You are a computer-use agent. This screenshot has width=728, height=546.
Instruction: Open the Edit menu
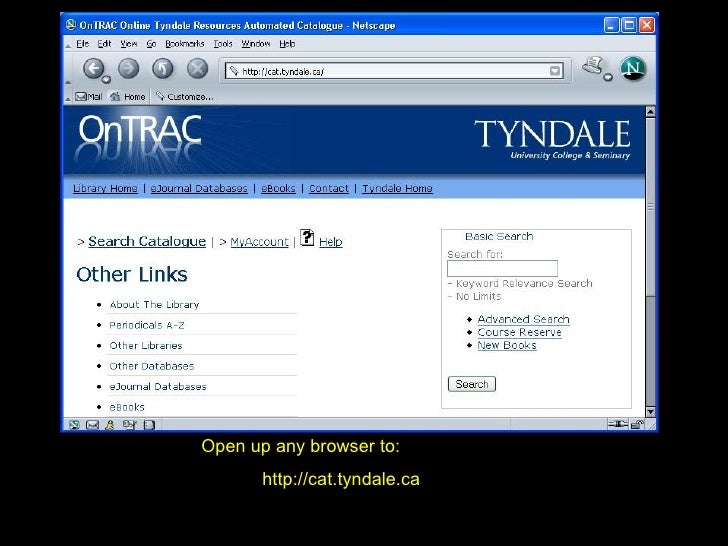(104, 44)
